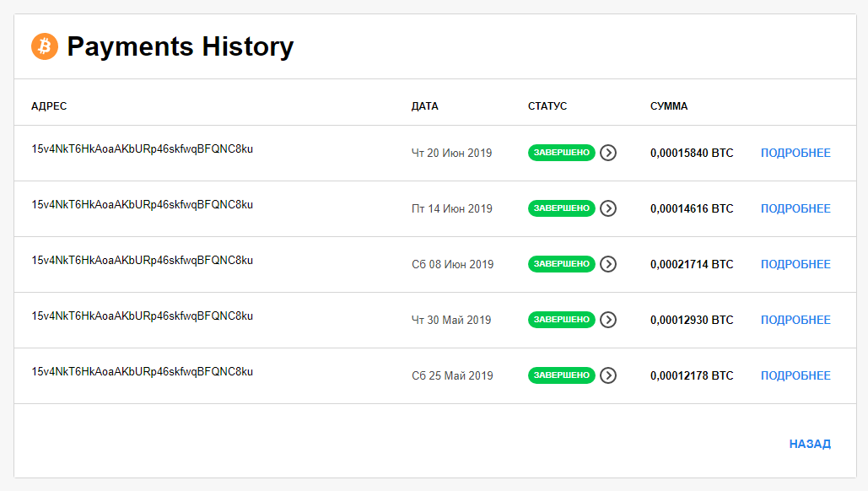868x491 pixels.
Task: Click ЗАВЕРШЕНО badge on the 20 Июн row
Action: click(x=561, y=153)
